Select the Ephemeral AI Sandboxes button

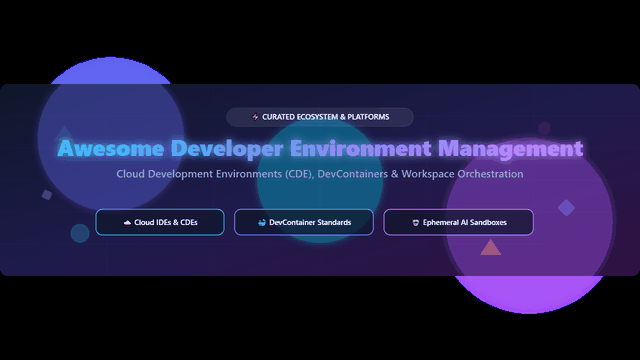[458, 222]
